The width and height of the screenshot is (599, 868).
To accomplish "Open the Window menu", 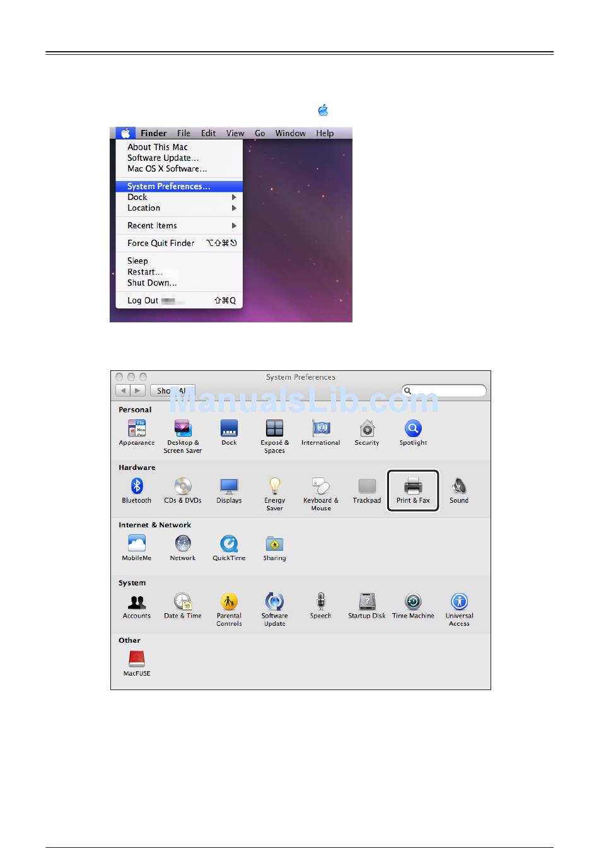I will (x=290, y=133).
